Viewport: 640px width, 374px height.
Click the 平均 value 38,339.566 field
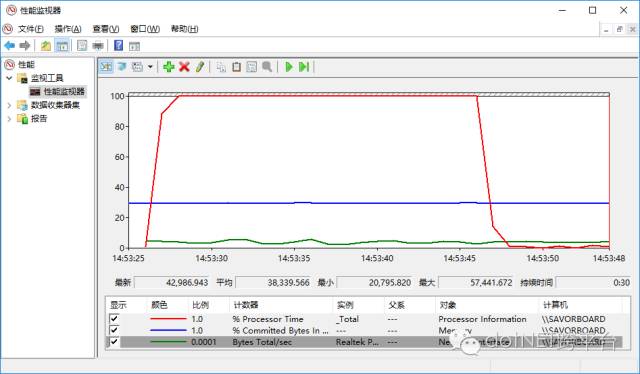[273, 282]
